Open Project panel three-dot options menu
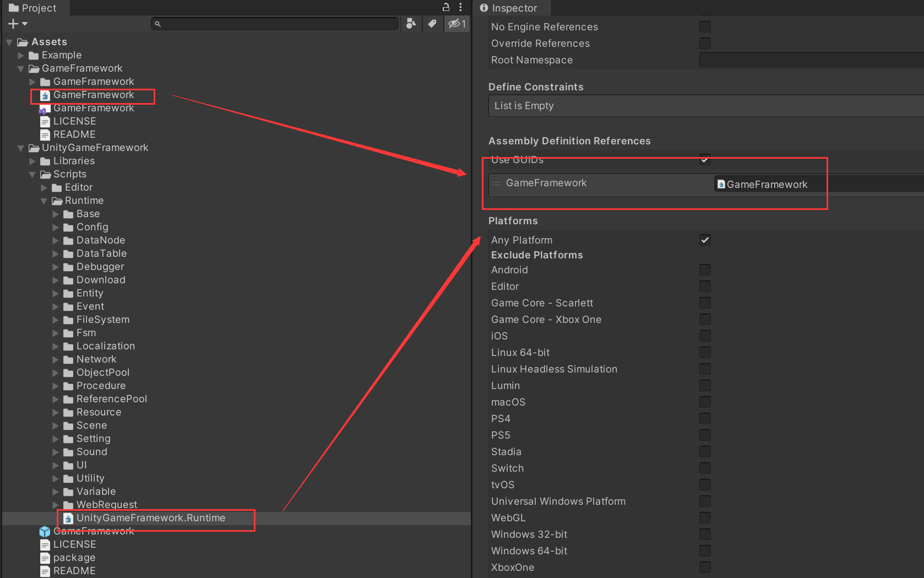Image resolution: width=924 pixels, height=578 pixels. click(x=460, y=7)
